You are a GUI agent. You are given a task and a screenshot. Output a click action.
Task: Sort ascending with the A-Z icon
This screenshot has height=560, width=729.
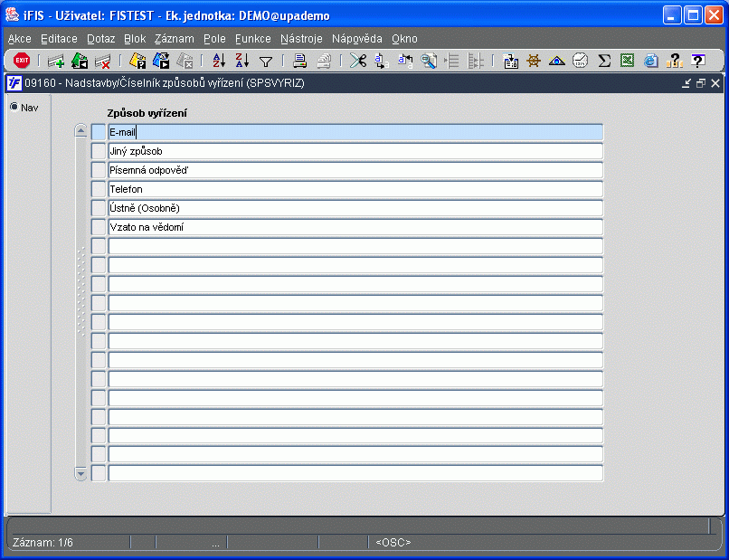pos(219,61)
